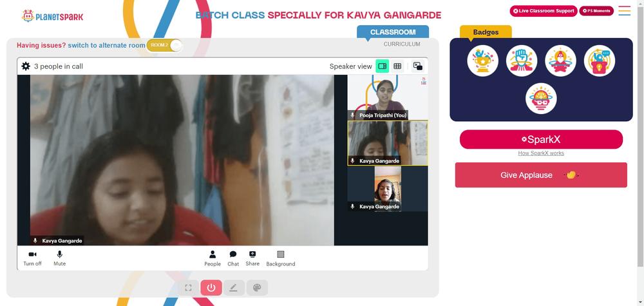Select the red star character badge
Screen dimensions: 644x306
(x=561, y=61)
